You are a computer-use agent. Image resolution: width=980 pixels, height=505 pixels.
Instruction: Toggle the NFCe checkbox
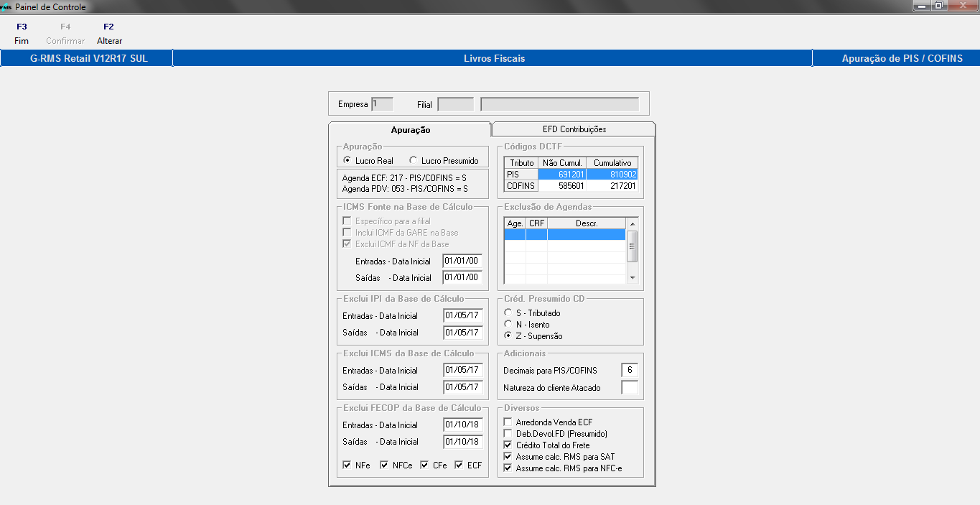tap(385, 465)
